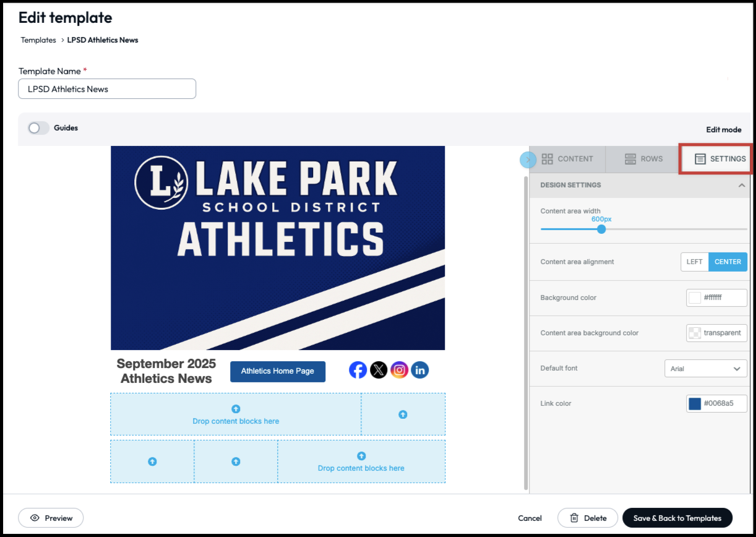Viewport: 756px width, 537px height.
Task: Set content area alignment to CENTER
Action: [728, 262]
